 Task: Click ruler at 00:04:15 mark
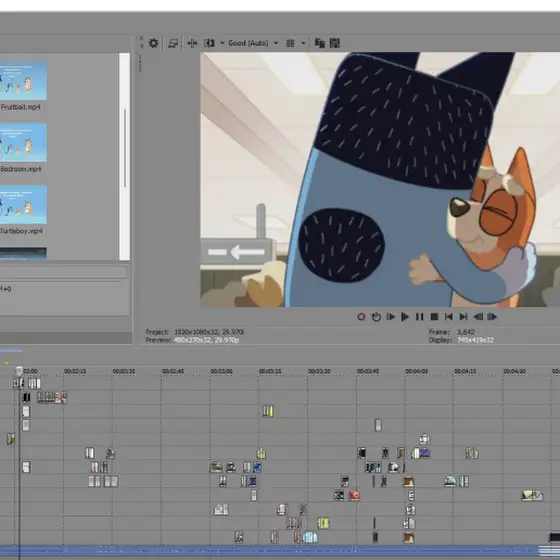[x=465, y=371]
